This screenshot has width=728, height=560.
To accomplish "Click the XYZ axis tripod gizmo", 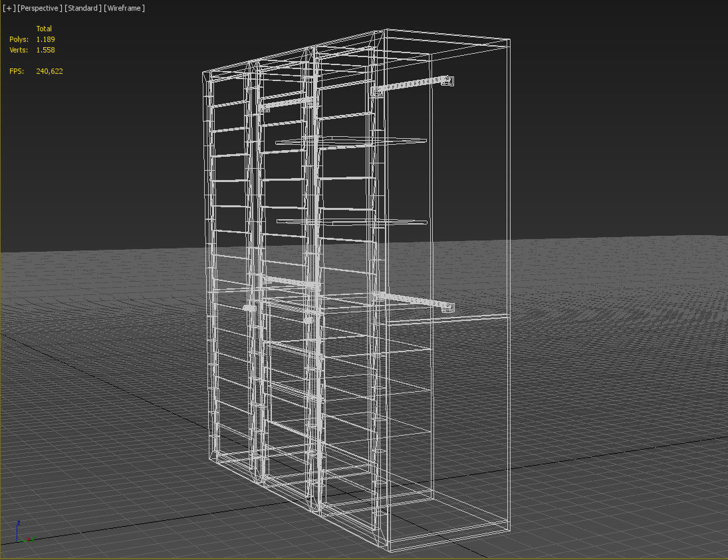I will coord(25,532).
